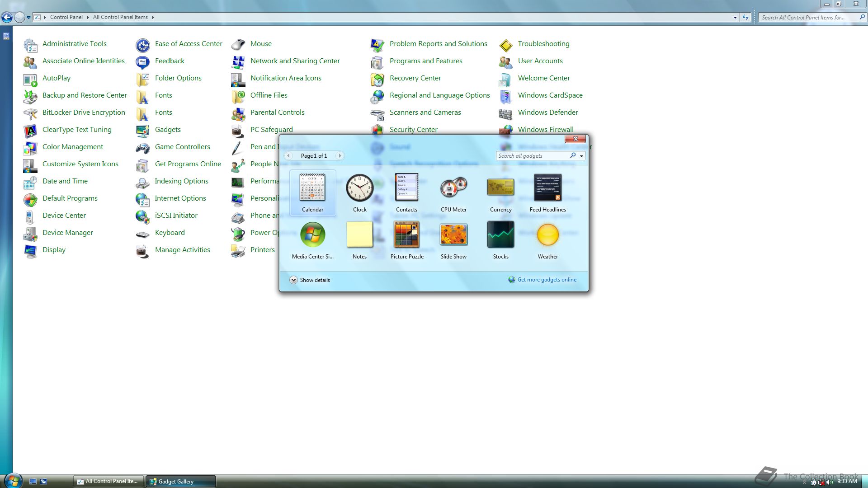Viewport: 868px width, 488px height.
Task: Close the Gadget Gallery window
Action: click(576, 139)
